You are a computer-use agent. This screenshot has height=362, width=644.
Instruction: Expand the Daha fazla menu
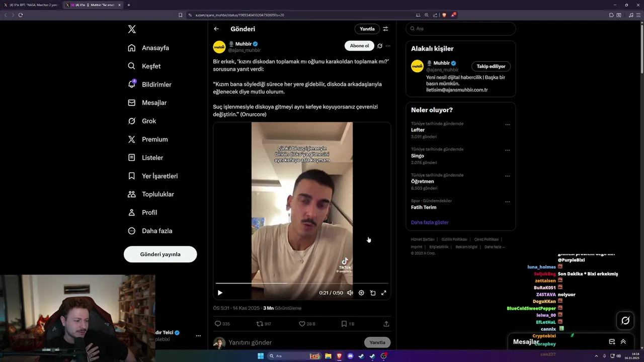pos(150,231)
